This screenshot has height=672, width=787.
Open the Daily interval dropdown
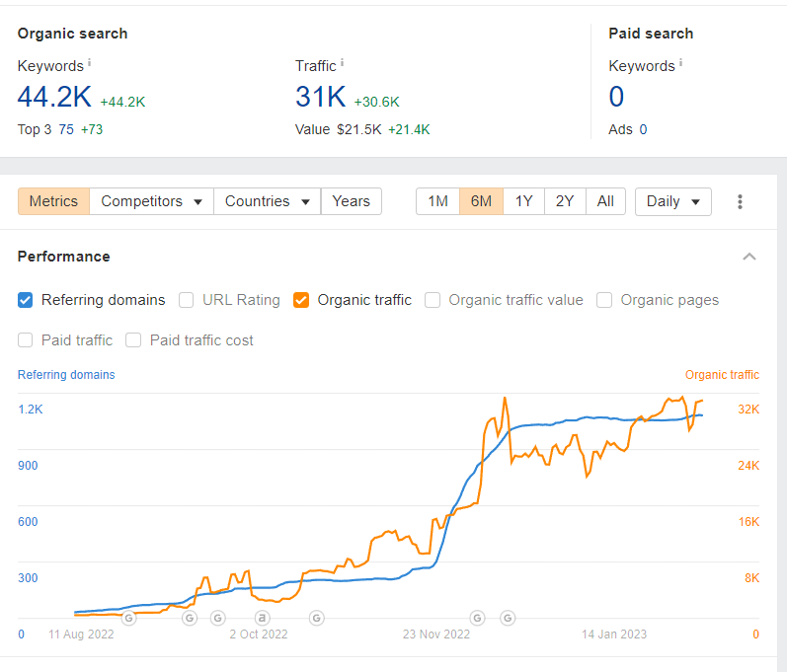point(673,201)
